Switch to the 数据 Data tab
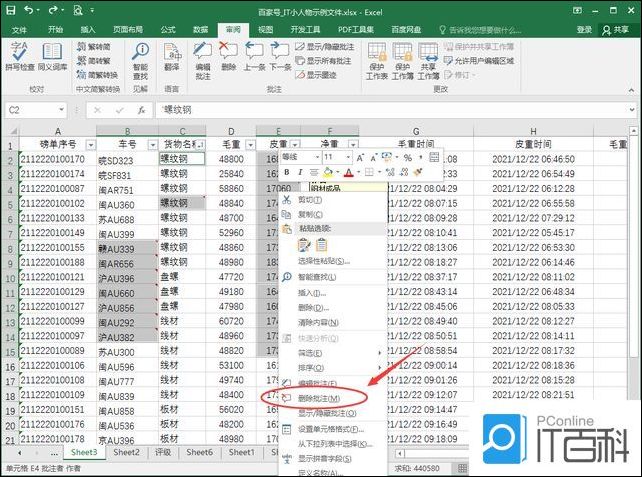 pos(200,29)
